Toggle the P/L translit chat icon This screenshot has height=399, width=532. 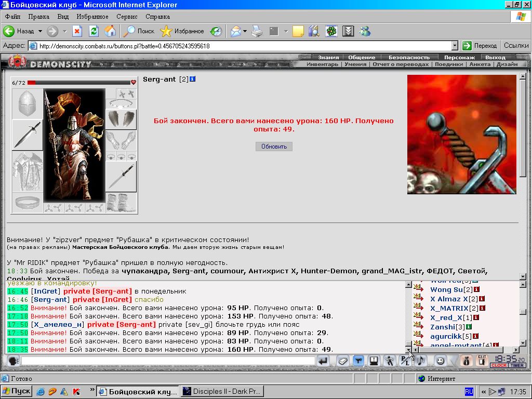pyautogui.click(x=405, y=361)
